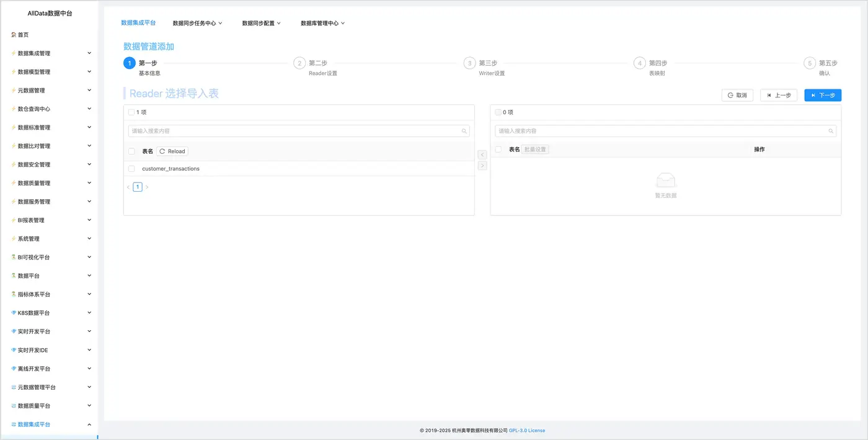Move selected tables left with arrow button

[482, 155]
